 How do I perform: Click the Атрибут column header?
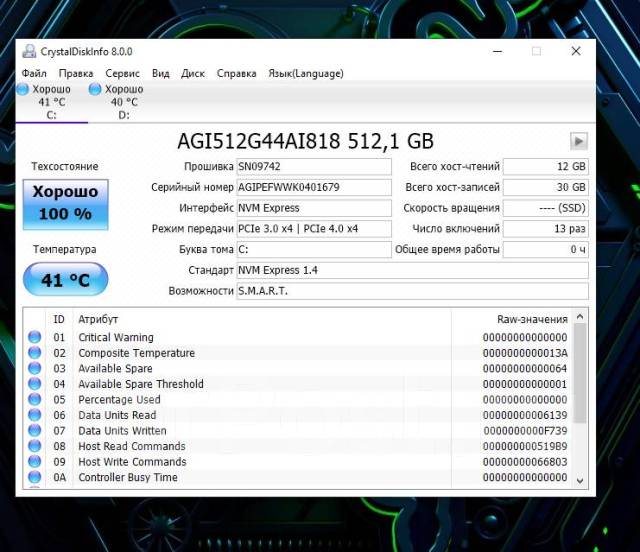coord(262,319)
